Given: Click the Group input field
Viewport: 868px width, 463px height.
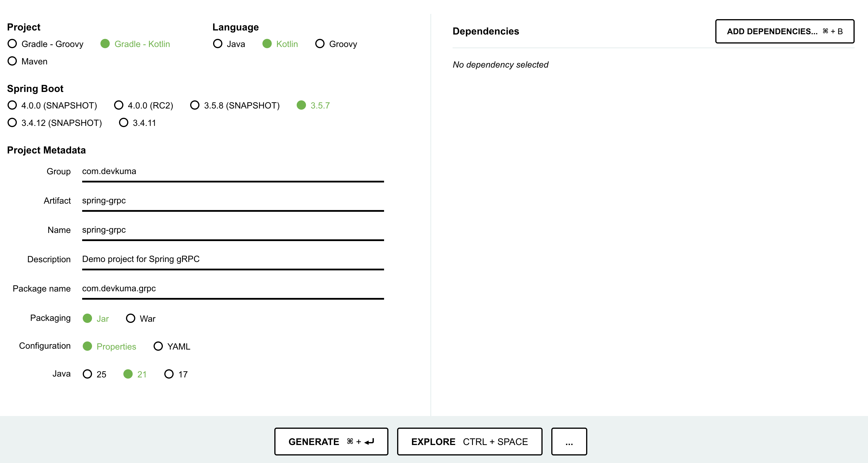Looking at the screenshot, I should pyautogui.click(x=233, y=171).
